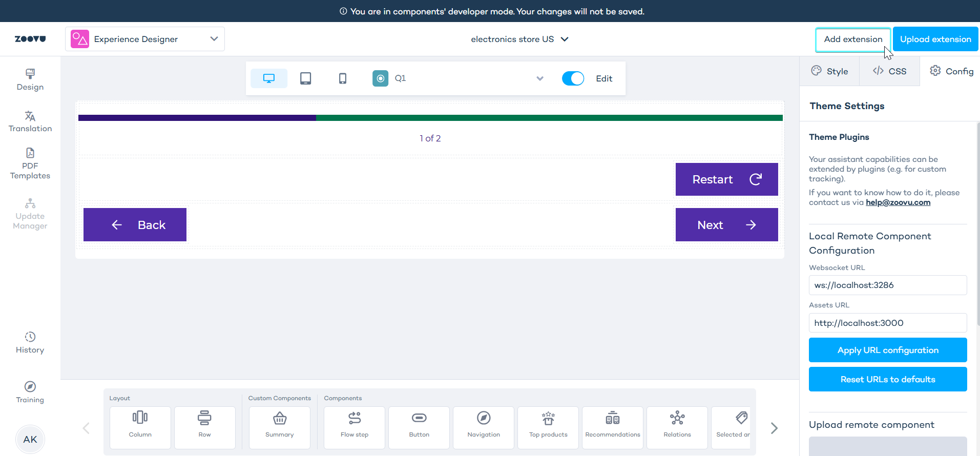Viewport: 980px width, 456px height.
Task: Click the Upload remote component heading
Action: click(x=871, y=425)
